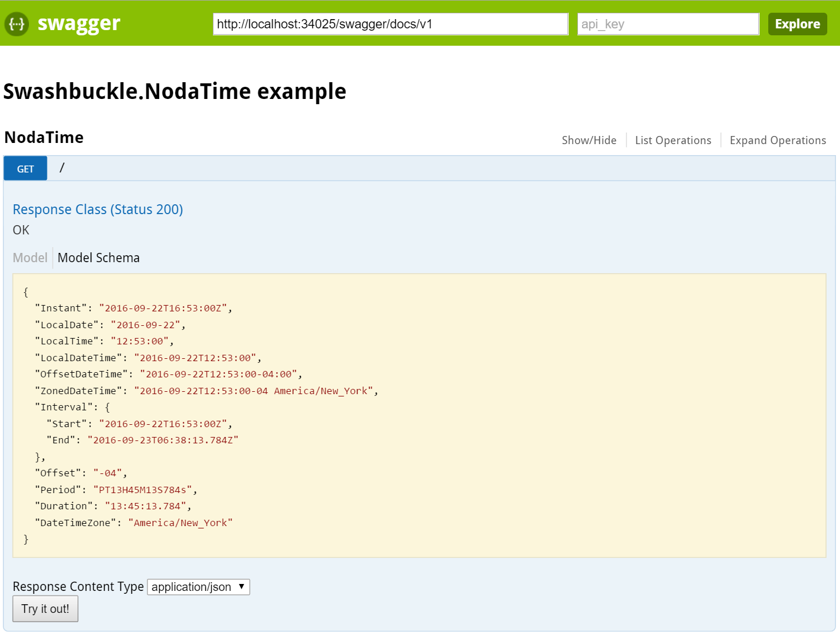This screenshot has width=840, height=632.
Task: Click the Response Content Type label
Action: tap(78, 586)
